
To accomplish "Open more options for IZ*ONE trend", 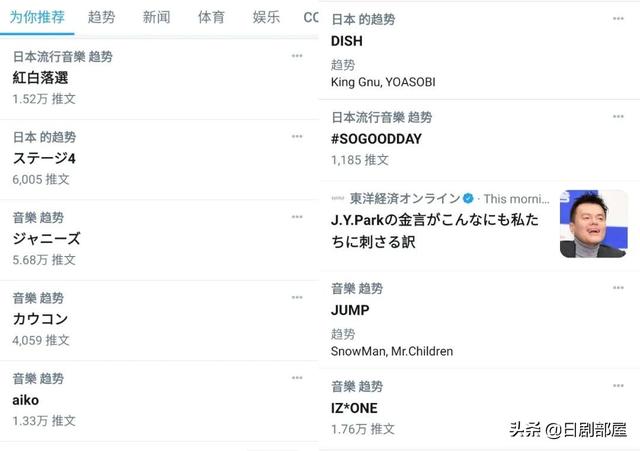I will click(x=618, y=386).
